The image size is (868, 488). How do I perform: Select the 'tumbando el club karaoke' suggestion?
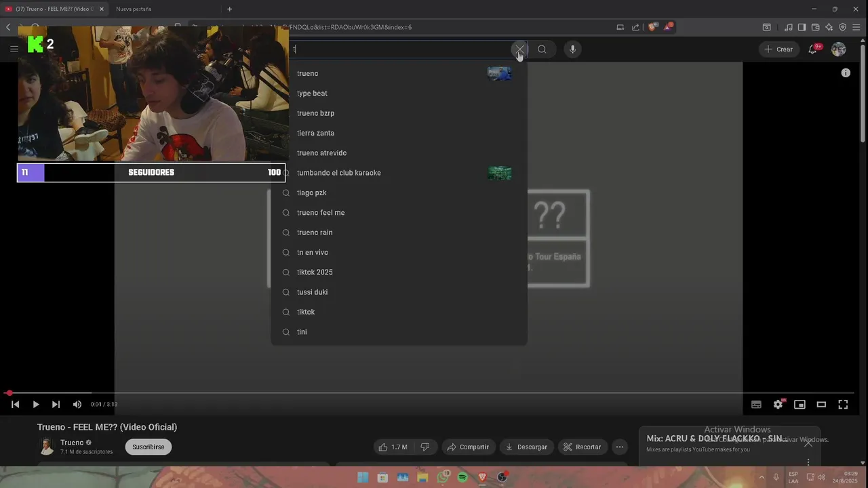pos(399,173)
